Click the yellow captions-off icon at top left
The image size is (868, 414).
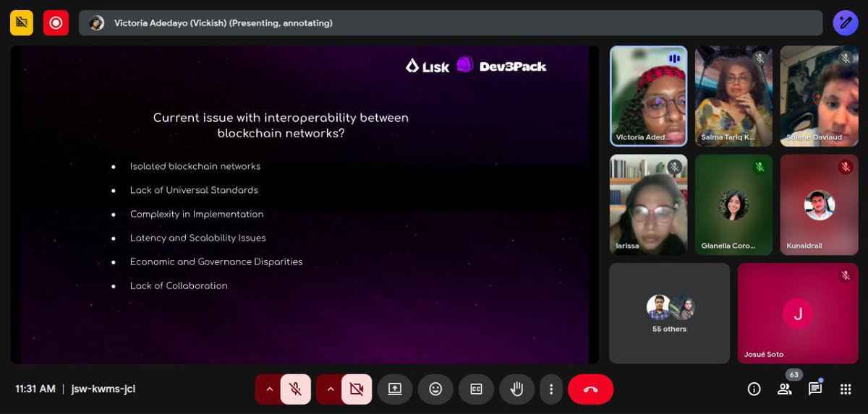[22, 23]
